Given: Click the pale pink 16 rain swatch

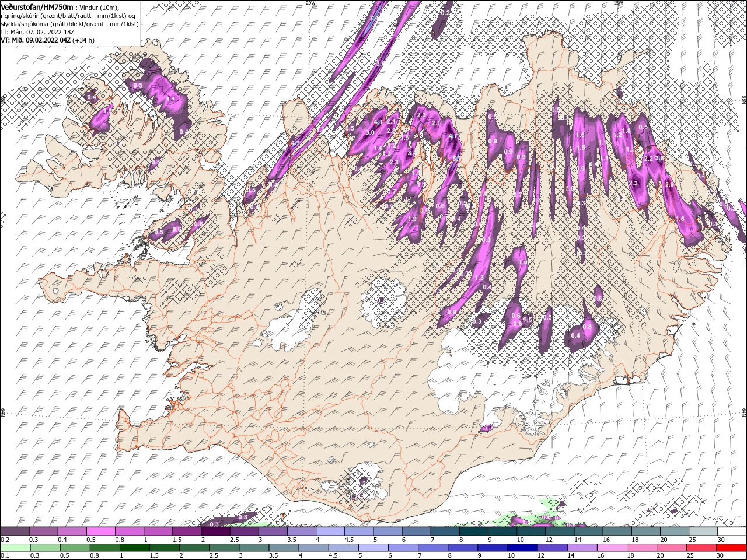Looking at the screenshot, I should pos(612,547).
